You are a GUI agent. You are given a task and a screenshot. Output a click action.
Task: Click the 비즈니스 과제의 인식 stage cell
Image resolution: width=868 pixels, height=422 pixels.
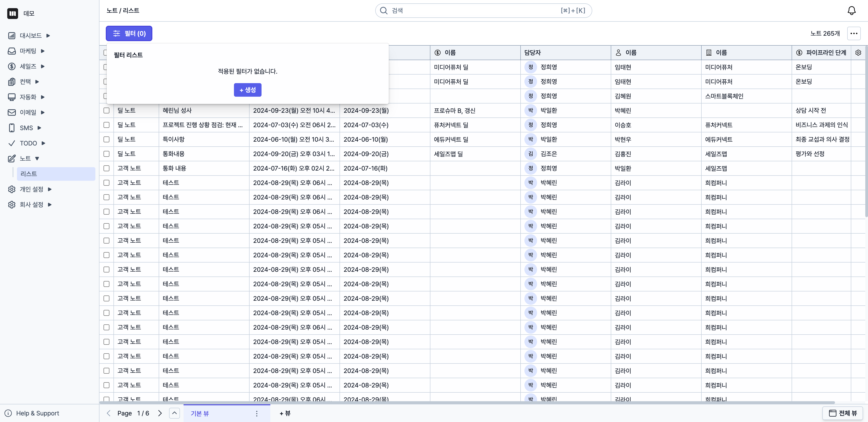(821, 125)
